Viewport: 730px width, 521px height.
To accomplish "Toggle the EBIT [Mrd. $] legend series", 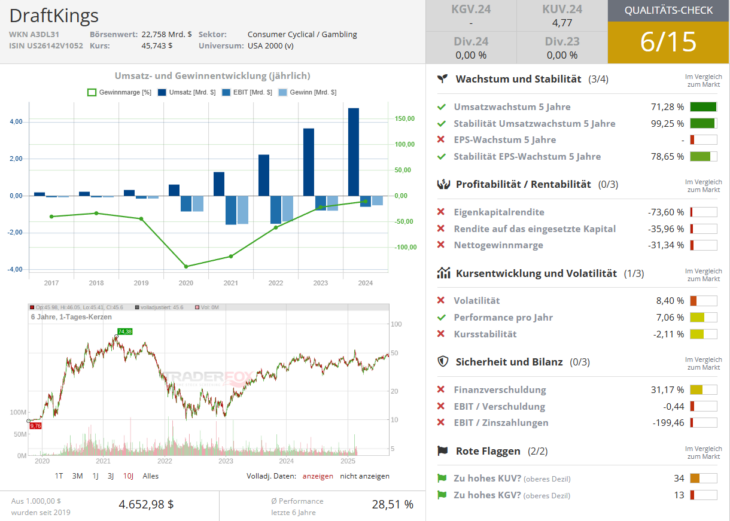I will pos(247,92).
